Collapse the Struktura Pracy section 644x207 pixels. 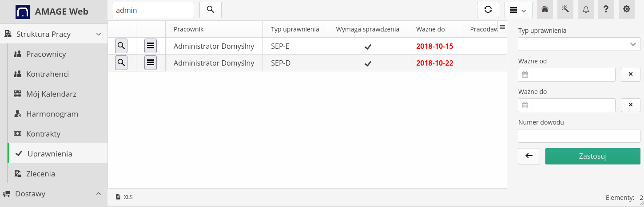[99, 34]
